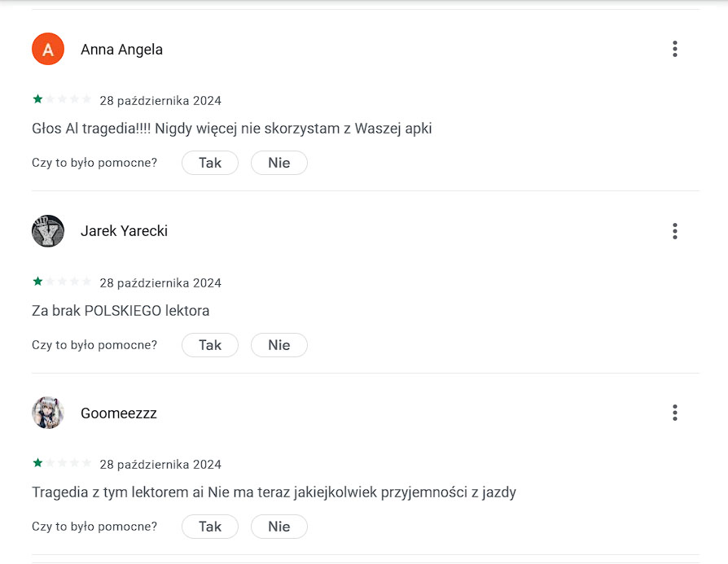Mark Anna Angela's review helpful with Tak
728x564 pixels.
(x=210, y=163)
